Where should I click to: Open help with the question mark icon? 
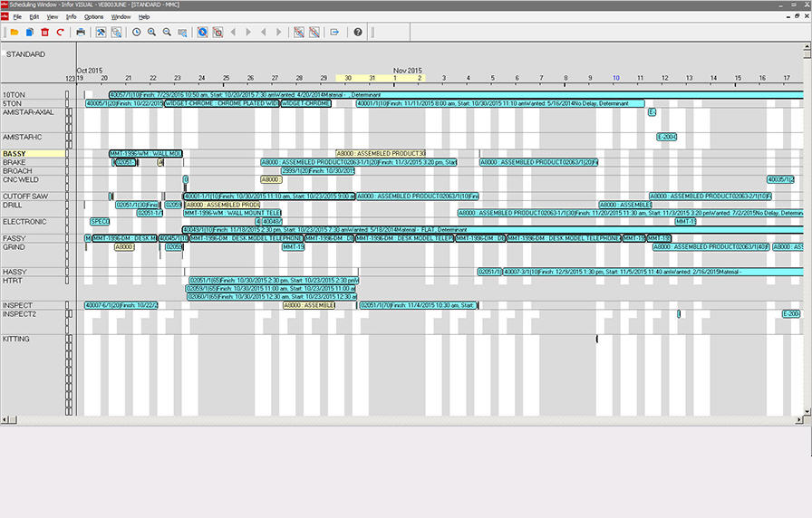tap(358, 32)
